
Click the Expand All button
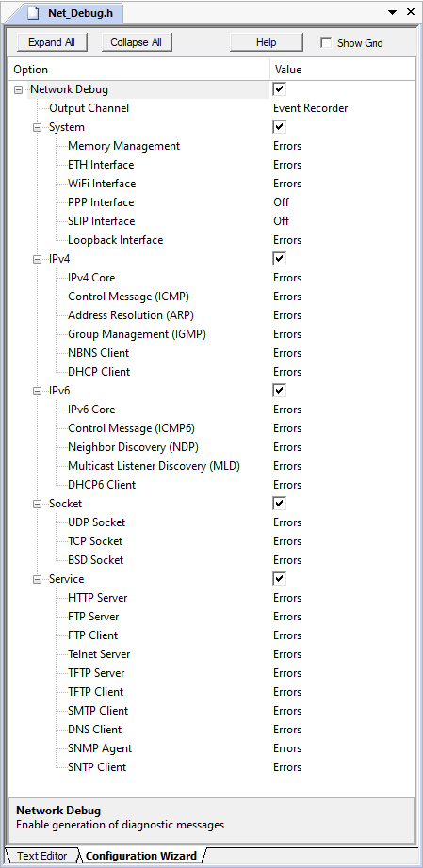point(52,42)
